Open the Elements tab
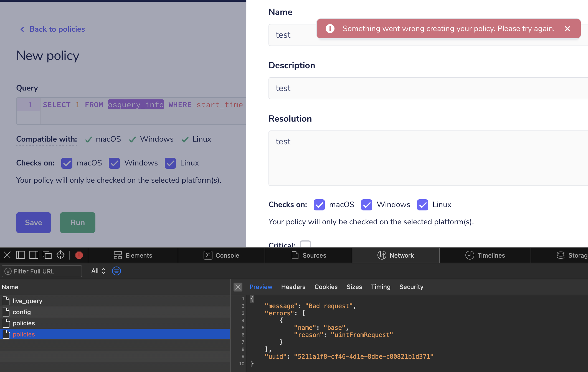This screenshot has width=588, height=372. [133, 255]
